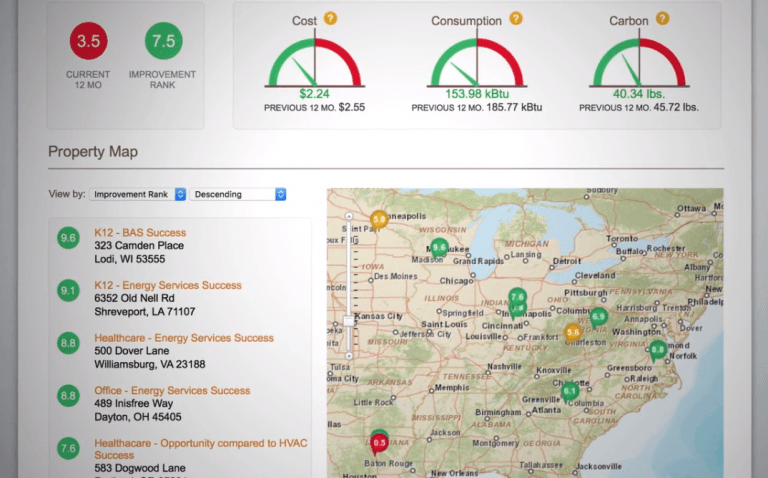The height and width of the screenshot is (478, 768).
Task: Click the Consumption gauge dial
Action: point(477,62)
